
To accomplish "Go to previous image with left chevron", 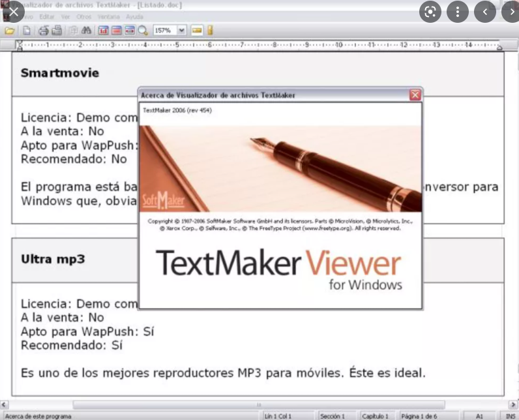I will tap(485, 12).
